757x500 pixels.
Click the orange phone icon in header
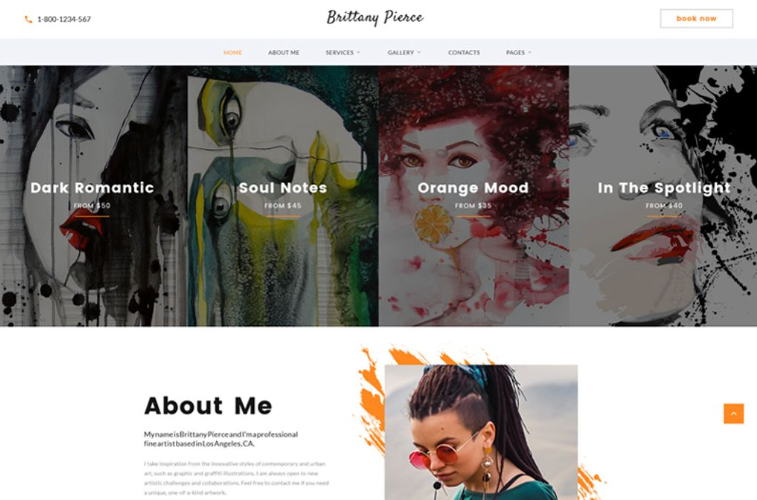point(28,19)
